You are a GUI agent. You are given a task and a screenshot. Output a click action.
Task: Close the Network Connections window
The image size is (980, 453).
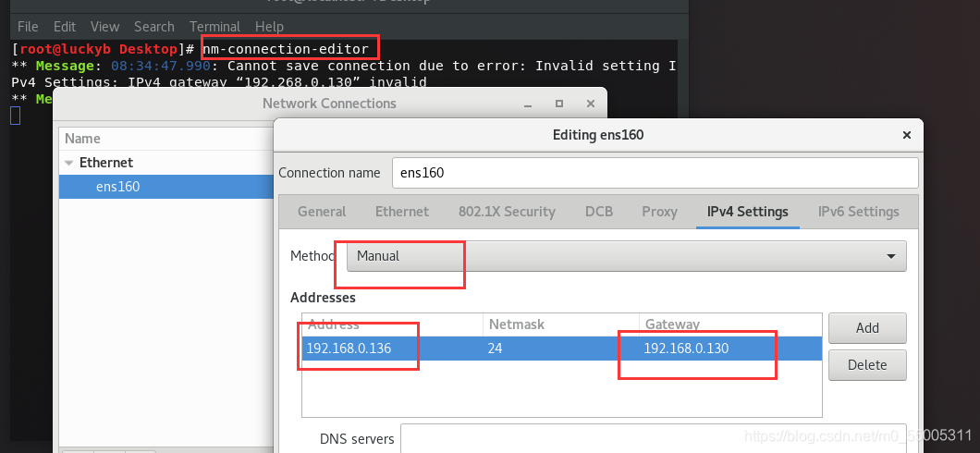tap(591, 104)
